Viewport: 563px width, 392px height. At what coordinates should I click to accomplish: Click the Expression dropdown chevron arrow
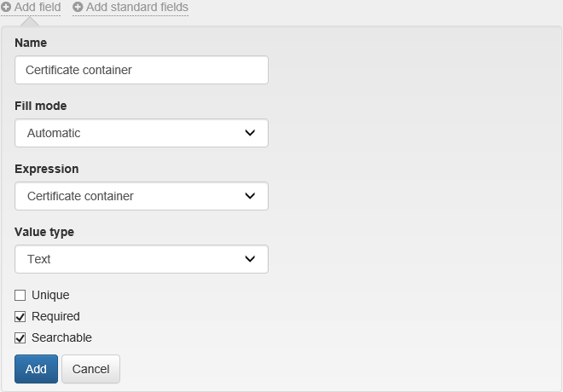[250, 196]
